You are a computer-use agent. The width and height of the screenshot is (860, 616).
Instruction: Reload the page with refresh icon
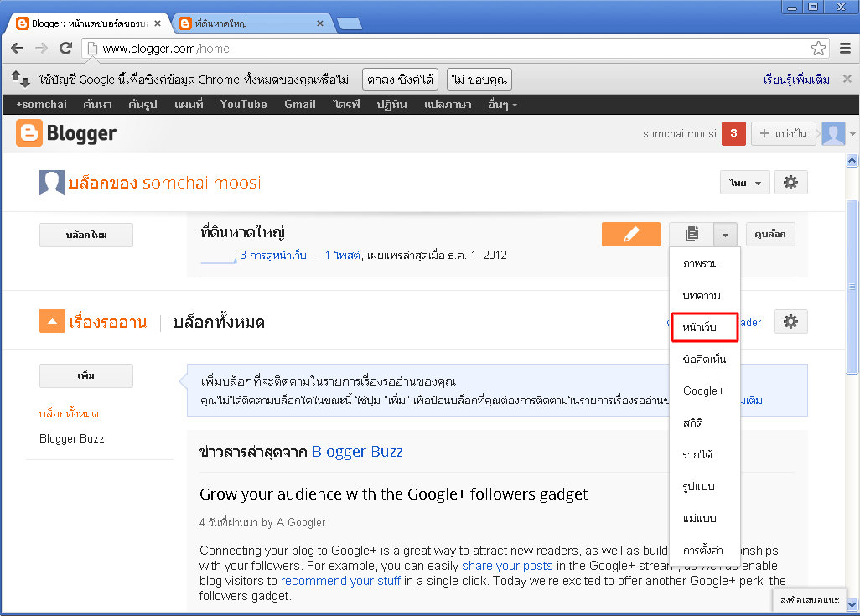(66, 49)
